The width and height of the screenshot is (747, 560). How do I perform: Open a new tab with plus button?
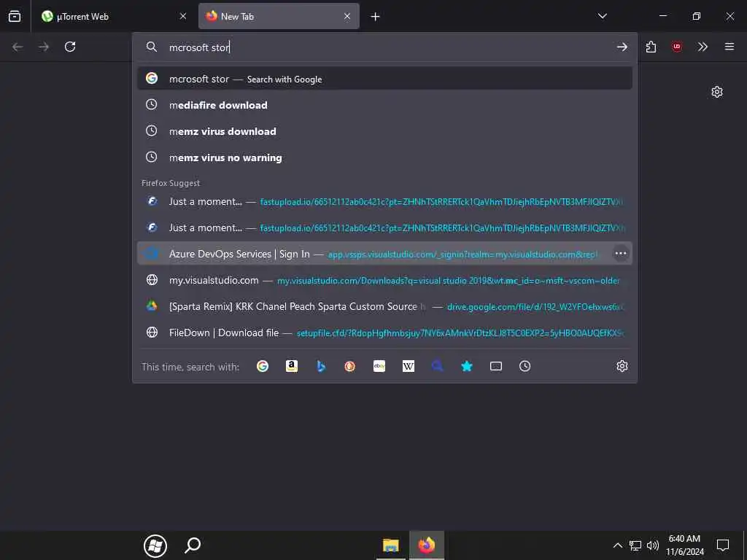pyautogui.click(x=376, y=17)
